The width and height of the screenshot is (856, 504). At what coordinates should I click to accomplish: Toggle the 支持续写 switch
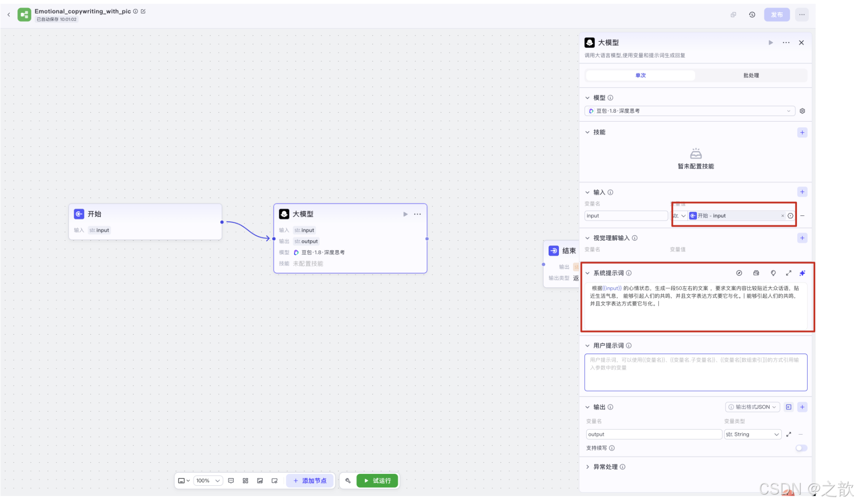801,448
